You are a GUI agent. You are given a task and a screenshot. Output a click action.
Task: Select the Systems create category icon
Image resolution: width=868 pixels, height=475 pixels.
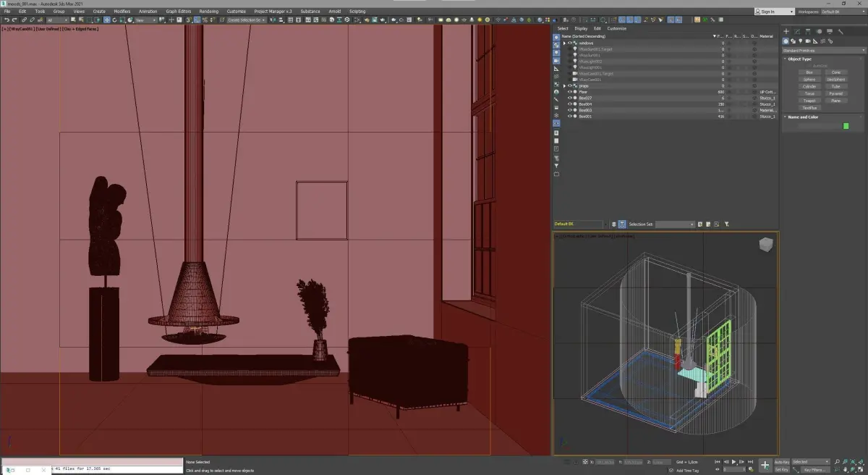pyautogui.click(x=830, y=41)
